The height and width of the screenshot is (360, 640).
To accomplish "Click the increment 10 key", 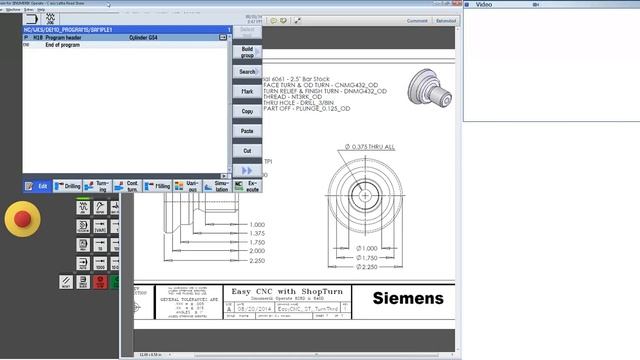I will pyautogui.click(x=100, y=244).
